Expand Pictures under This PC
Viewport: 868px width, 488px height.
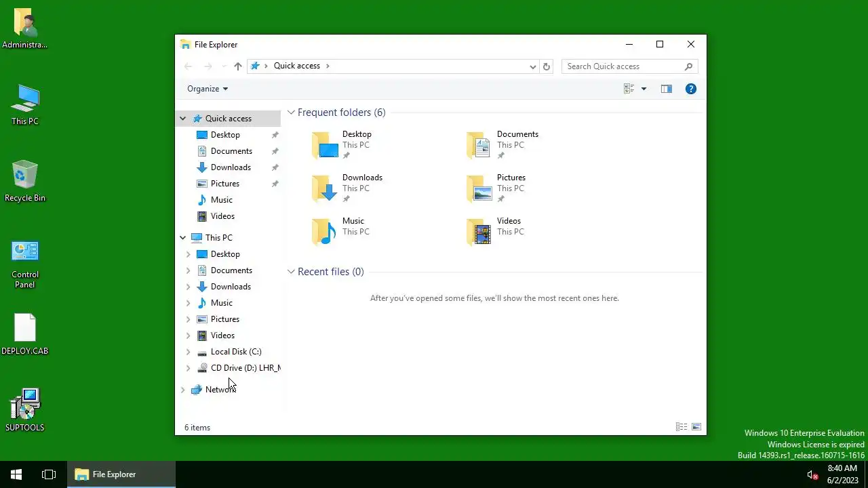coord(188,319)
